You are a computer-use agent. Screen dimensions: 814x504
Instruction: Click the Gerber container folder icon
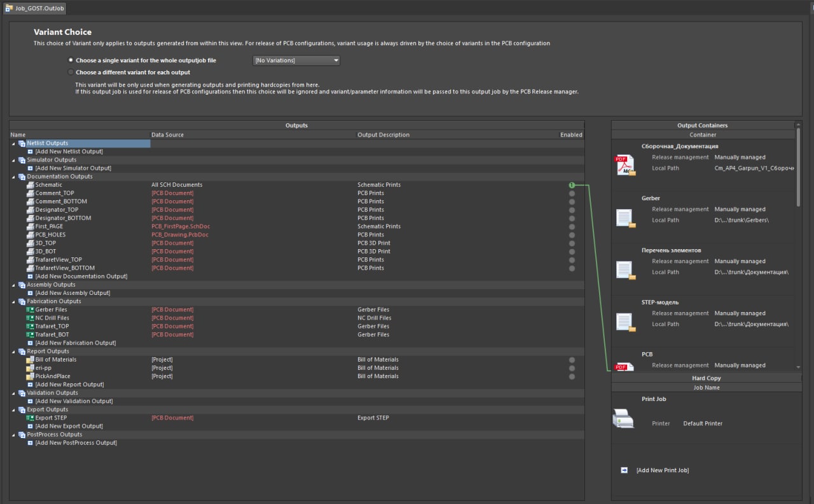626,218
